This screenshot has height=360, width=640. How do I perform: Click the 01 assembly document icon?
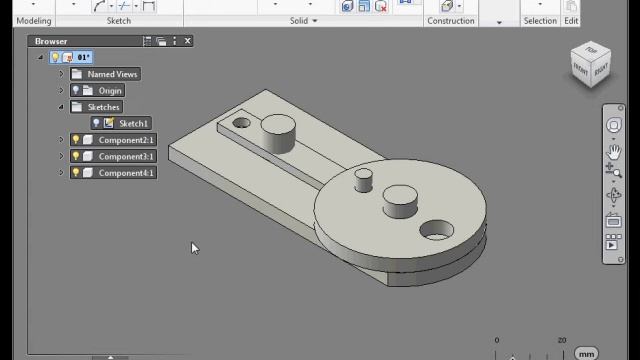pos(68,58)
